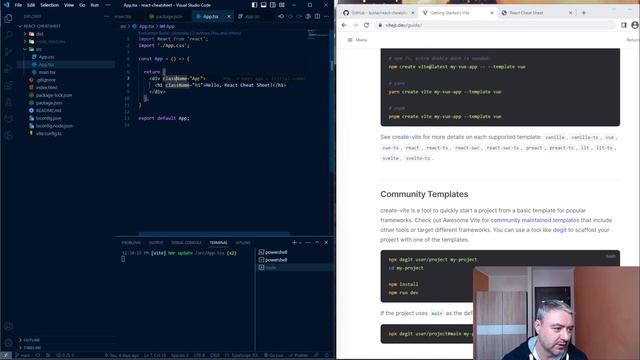Open the Go menu
640x360 pixels.
pos(82,5)
